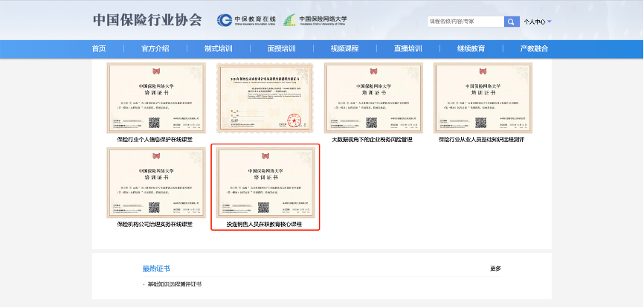This screenshot has width=644, height=308.
Task: Open the 中保教育在线 logo
Action: click(x=247, y=20)
